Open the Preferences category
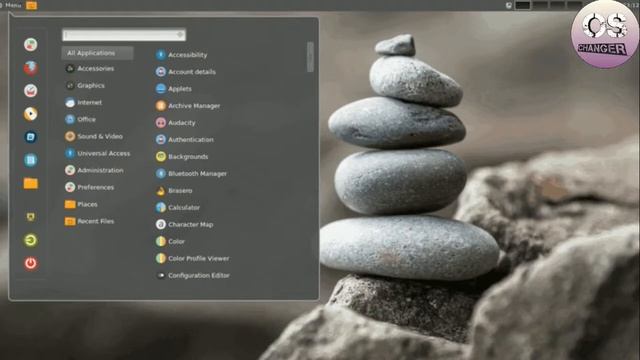 [97, 187]
